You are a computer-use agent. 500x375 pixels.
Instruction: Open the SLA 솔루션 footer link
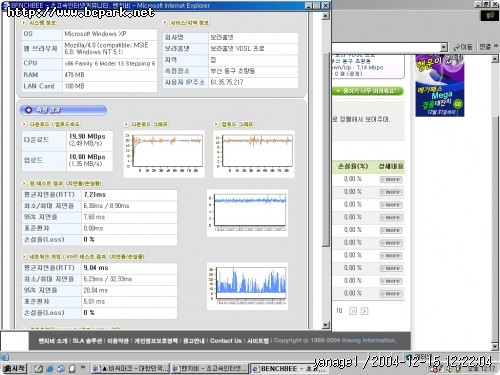point(87,341)
